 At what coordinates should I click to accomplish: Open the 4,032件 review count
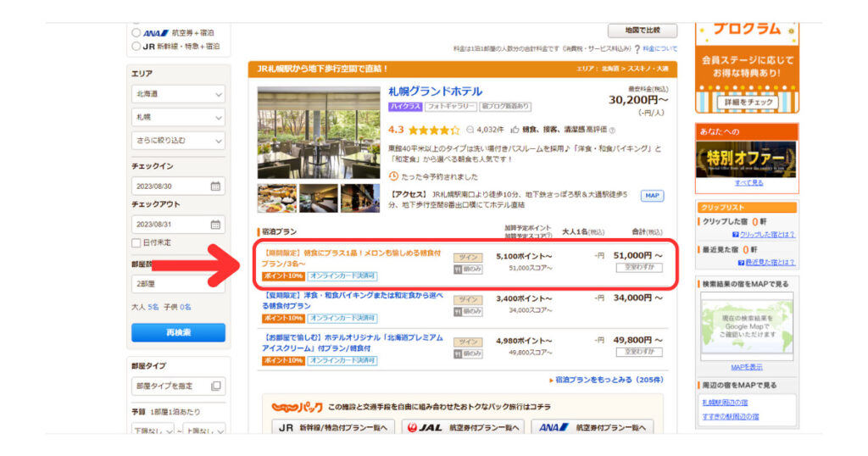[490, 130]
